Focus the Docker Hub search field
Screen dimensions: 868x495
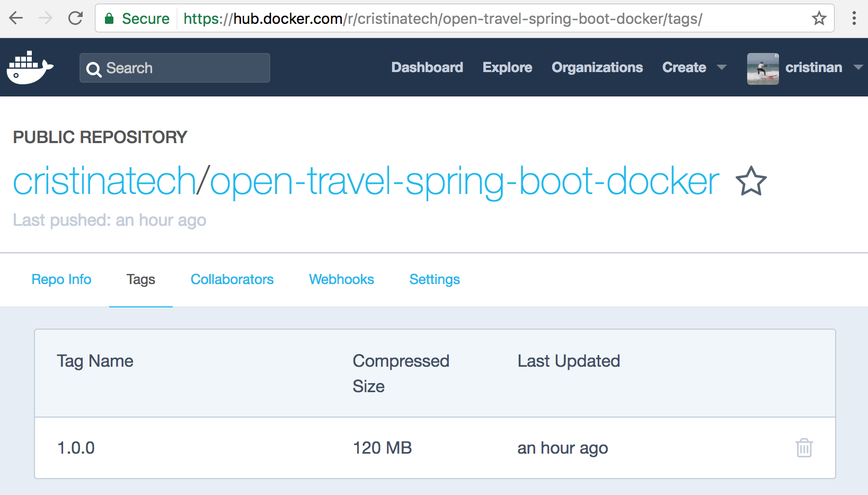(x=175, y=68)
